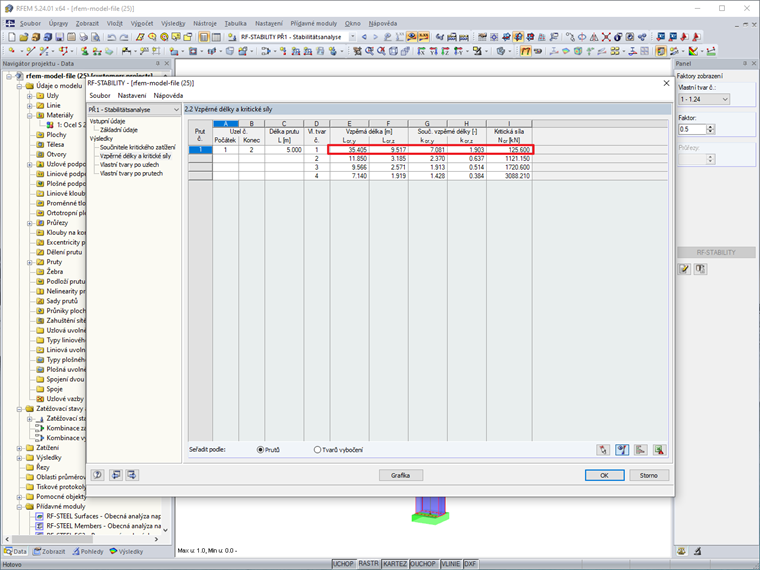
Task: Select the Tvarů vybočení sort radio button
Action: (x=317, y=450)
